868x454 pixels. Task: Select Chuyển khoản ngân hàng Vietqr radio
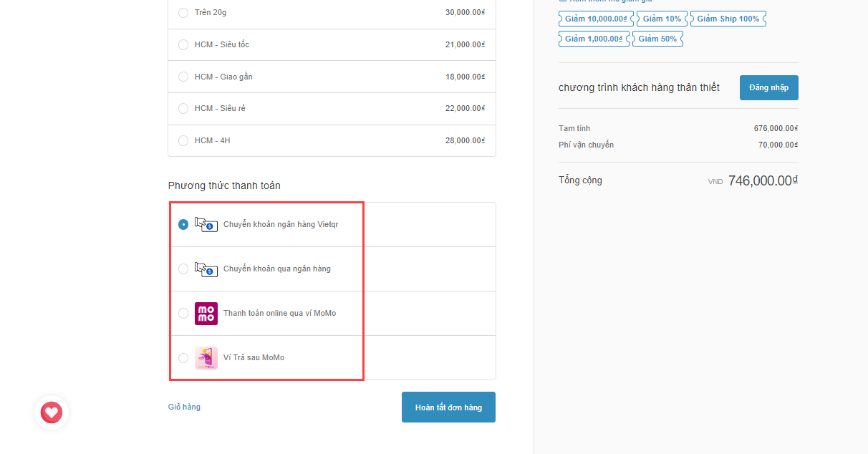point(183,224)
